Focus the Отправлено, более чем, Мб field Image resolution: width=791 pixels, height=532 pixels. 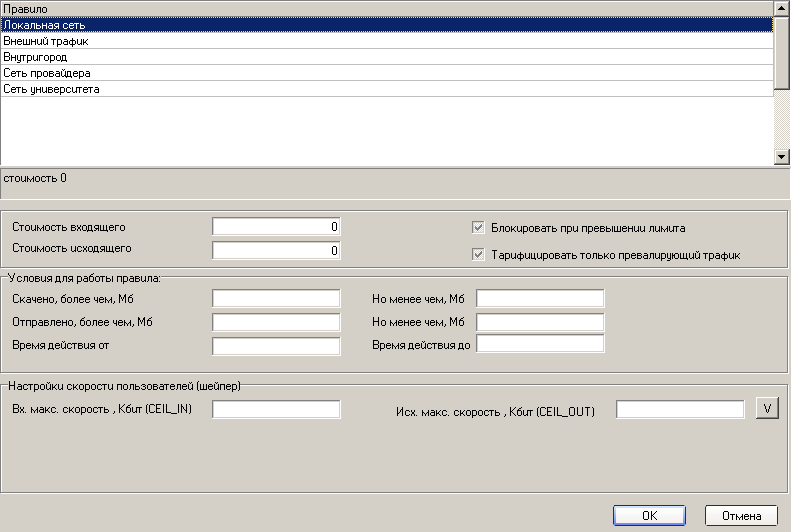(x=277, y=322)
